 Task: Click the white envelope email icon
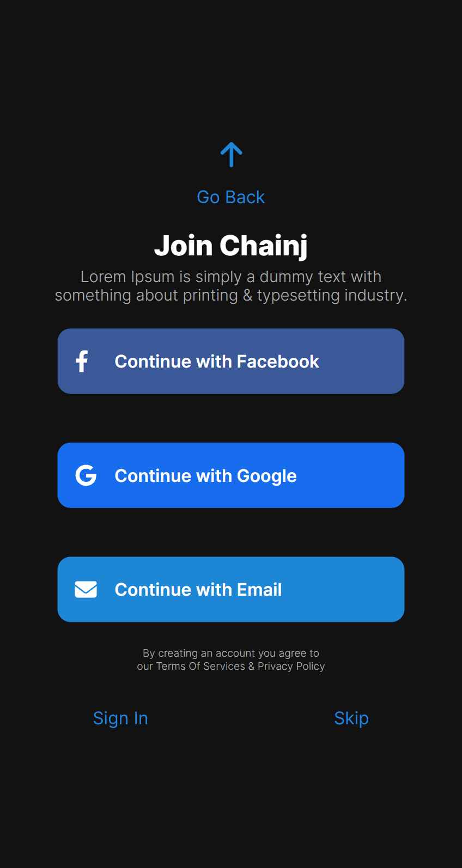[86, 589]
